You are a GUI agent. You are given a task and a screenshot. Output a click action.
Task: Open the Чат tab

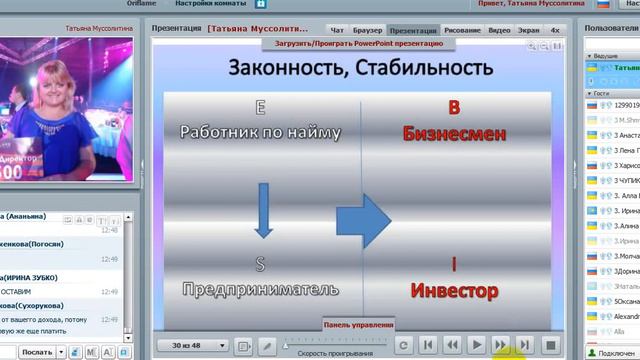[x=337, y=30]
